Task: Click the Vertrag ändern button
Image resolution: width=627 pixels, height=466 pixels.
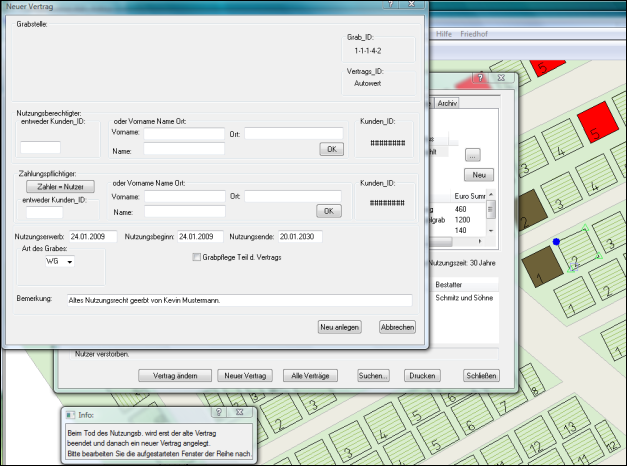Action: pos(175,376)
